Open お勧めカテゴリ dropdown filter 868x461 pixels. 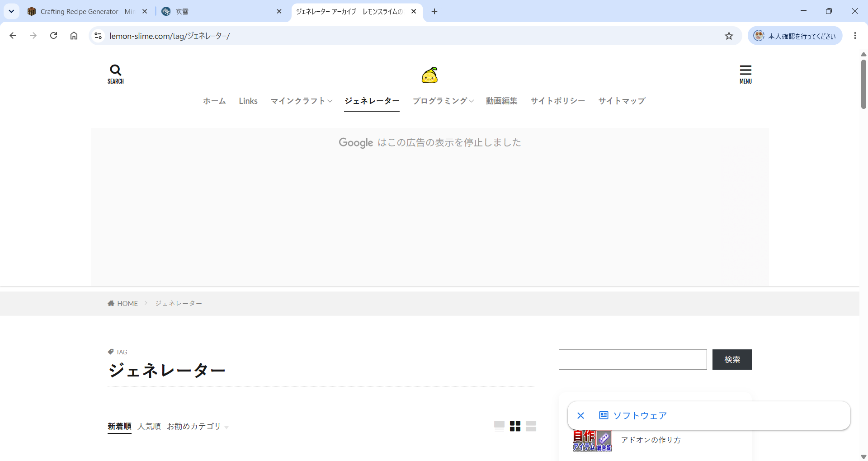point(198,426)
